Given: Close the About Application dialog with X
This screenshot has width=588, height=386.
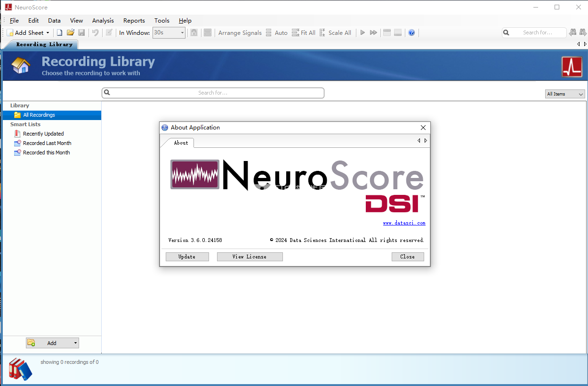Looking at the screenshot, I should click(x=423, y=128).
